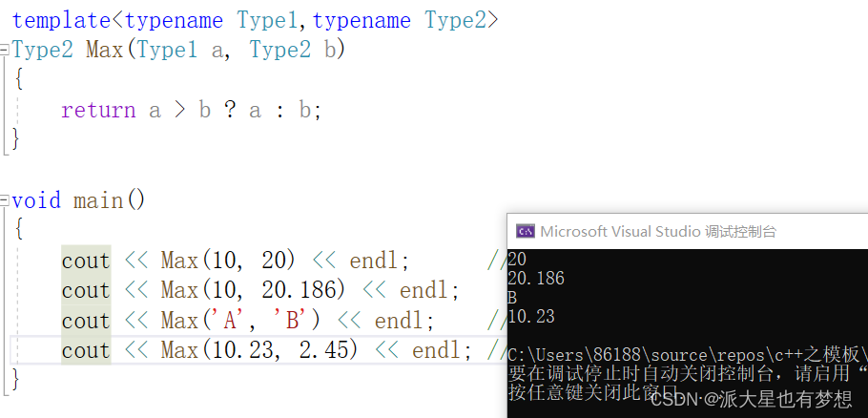868x418 pixels.
Task: Click the Max('A', 'B') cout line
Action: point(247,321)
